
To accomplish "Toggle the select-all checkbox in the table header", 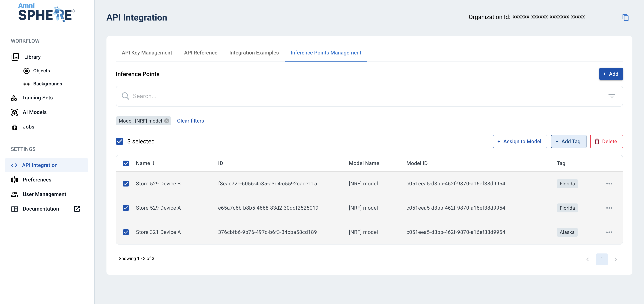I will coord(126,163).
